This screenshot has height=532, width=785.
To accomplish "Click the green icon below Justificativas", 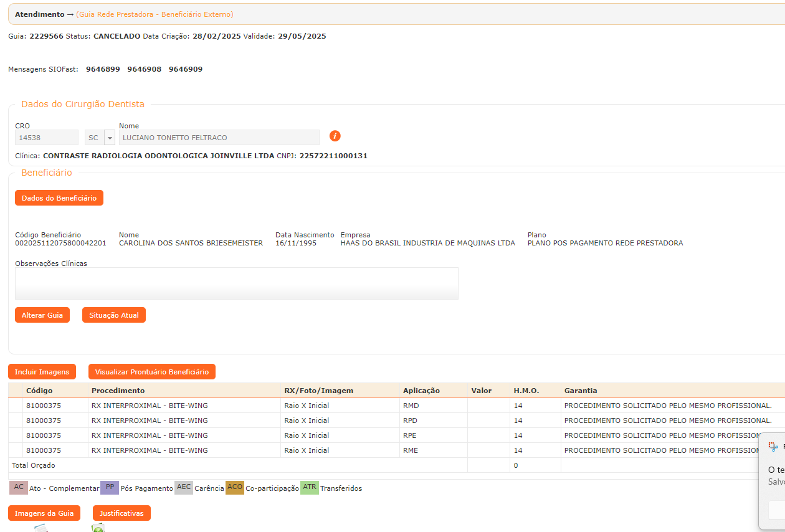I will tap(98, 528).
